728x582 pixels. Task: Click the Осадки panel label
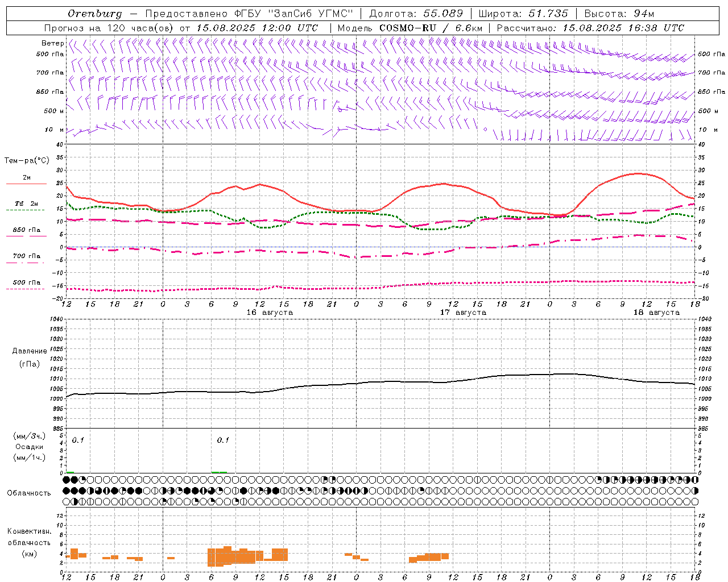tap(30, 447)
